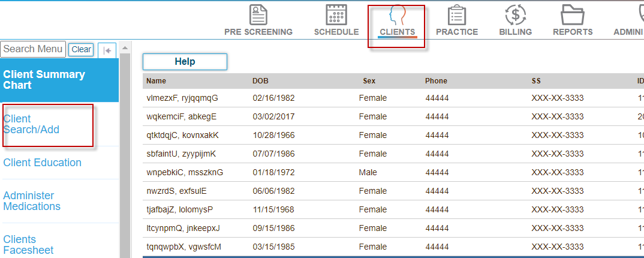Open Clients Facesheet link
The width and height of the screenshot is (644, 258).
point(28,244)
